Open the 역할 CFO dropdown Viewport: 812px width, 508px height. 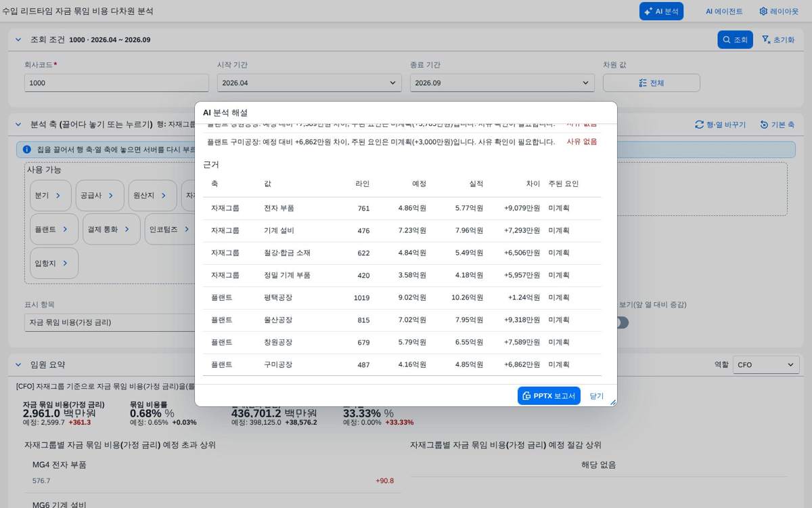point(766,364)
